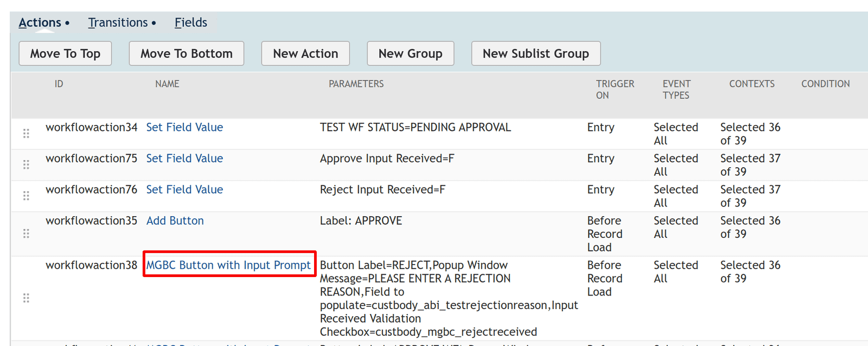Click the New Group button
The height and width of the screenshot is (346, 868).
(x=410, y=54)
